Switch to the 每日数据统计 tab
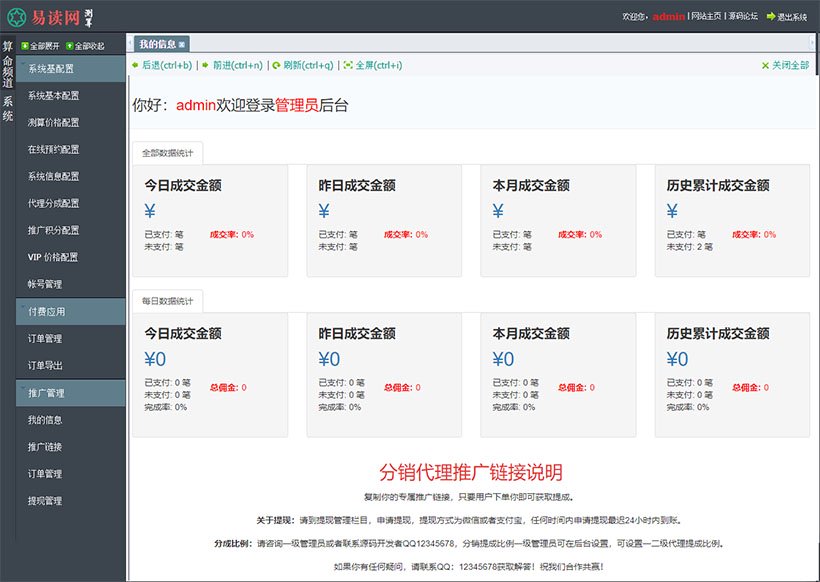The image size is (820, 582). [x=168, y=301]
